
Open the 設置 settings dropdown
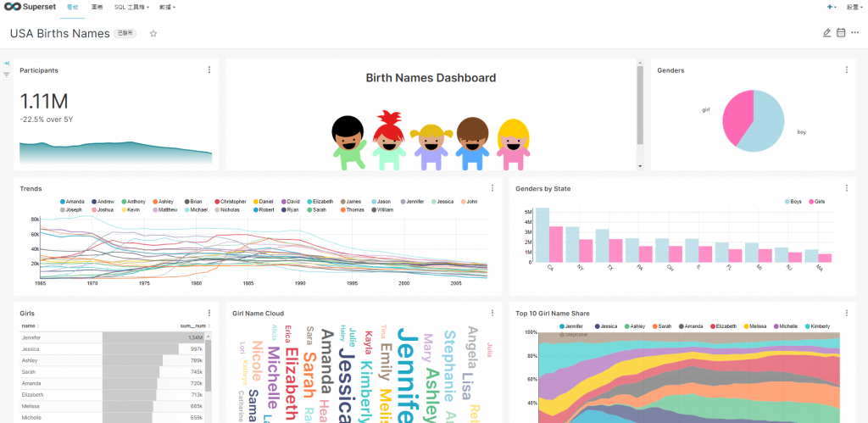click(854, 7)
